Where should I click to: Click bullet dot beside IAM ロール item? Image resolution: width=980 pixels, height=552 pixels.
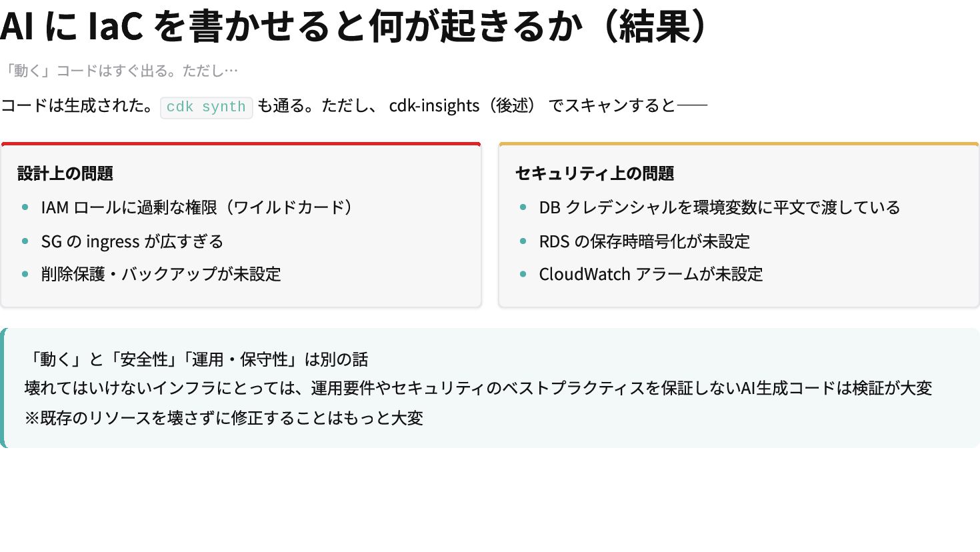(25, 207)
